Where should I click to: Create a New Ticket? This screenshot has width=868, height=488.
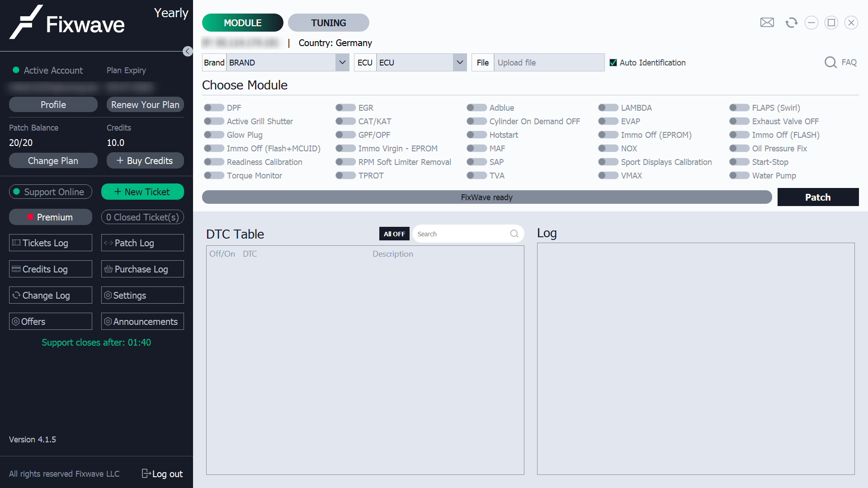[142, 192]
